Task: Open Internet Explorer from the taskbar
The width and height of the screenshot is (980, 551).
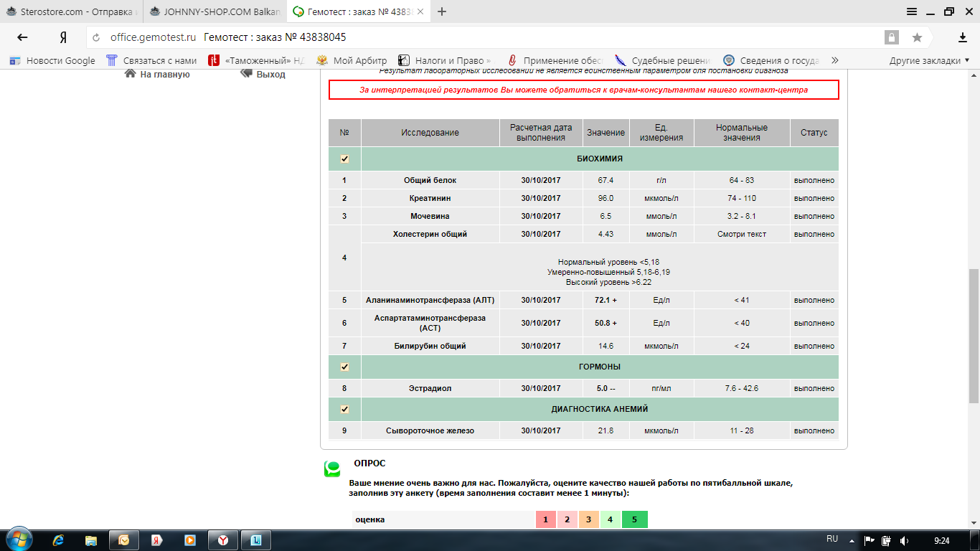Action: pos(59,540)
